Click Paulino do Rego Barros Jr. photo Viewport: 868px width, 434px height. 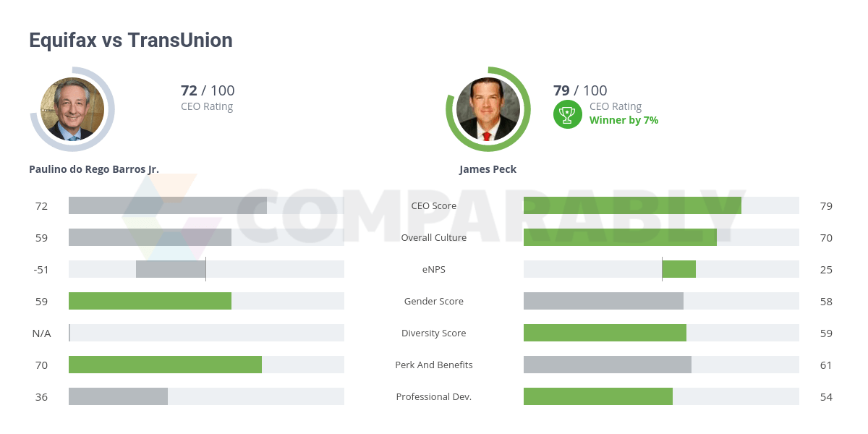click(x=72, y=109)
